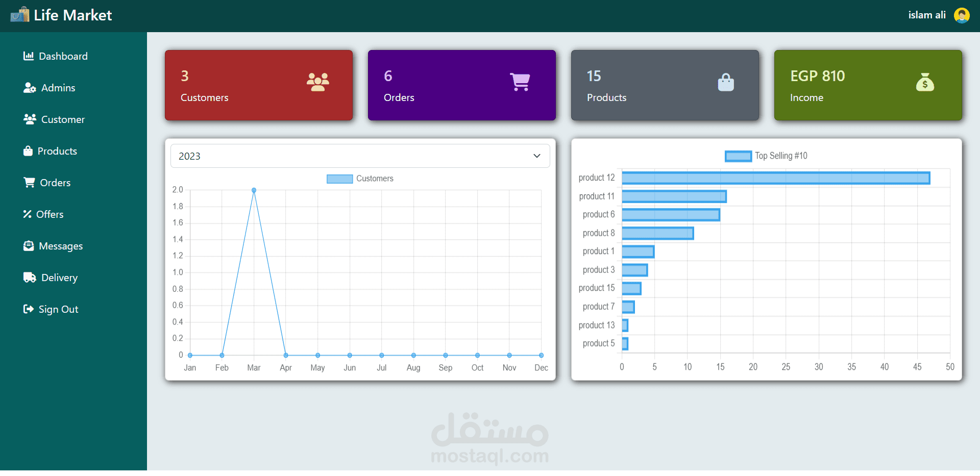Click the Delivery truck icon
The height and width of the screenshot is (476, 980).
[29, 277]
